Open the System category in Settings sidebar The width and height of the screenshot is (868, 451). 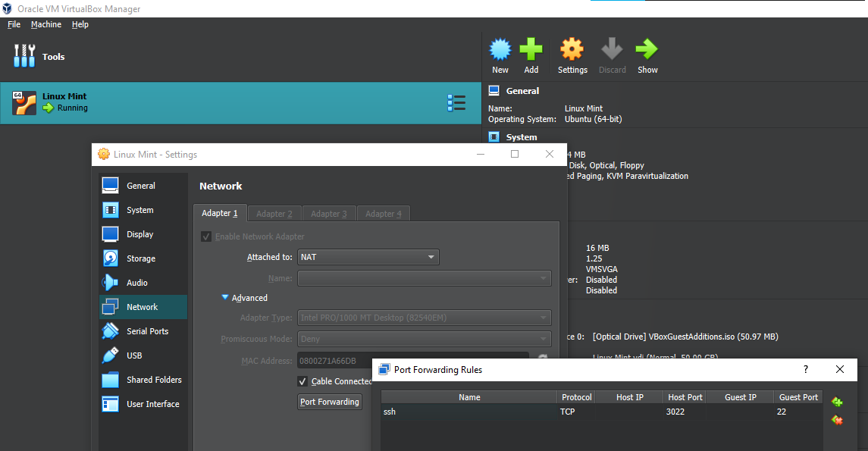point(143,210)
